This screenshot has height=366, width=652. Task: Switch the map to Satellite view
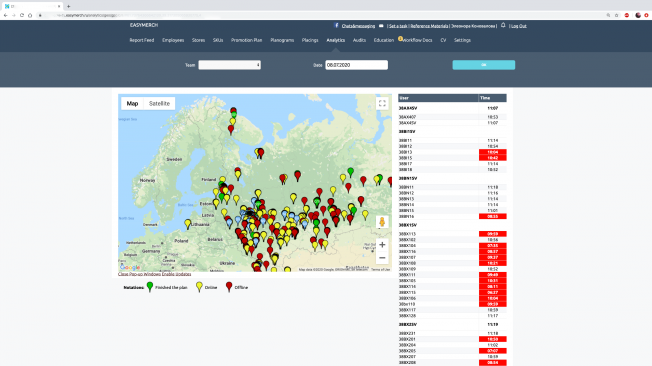[159, 104]
